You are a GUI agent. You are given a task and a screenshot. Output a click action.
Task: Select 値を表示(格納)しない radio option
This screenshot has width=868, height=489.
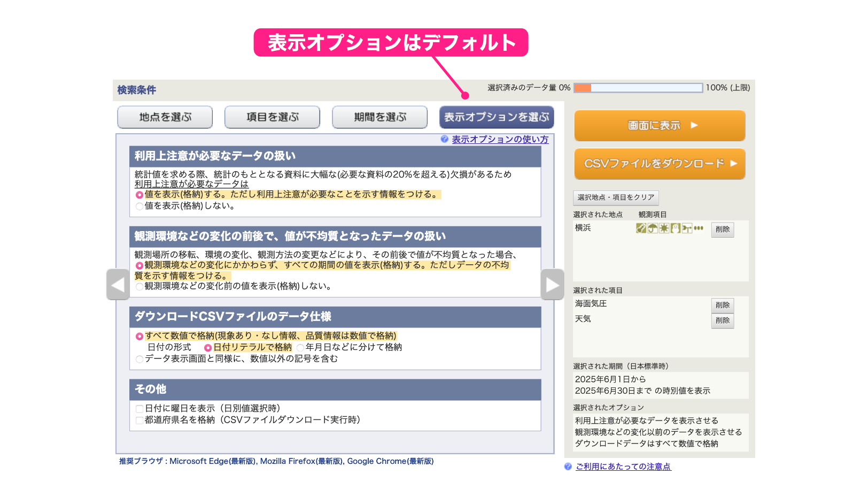139,206
